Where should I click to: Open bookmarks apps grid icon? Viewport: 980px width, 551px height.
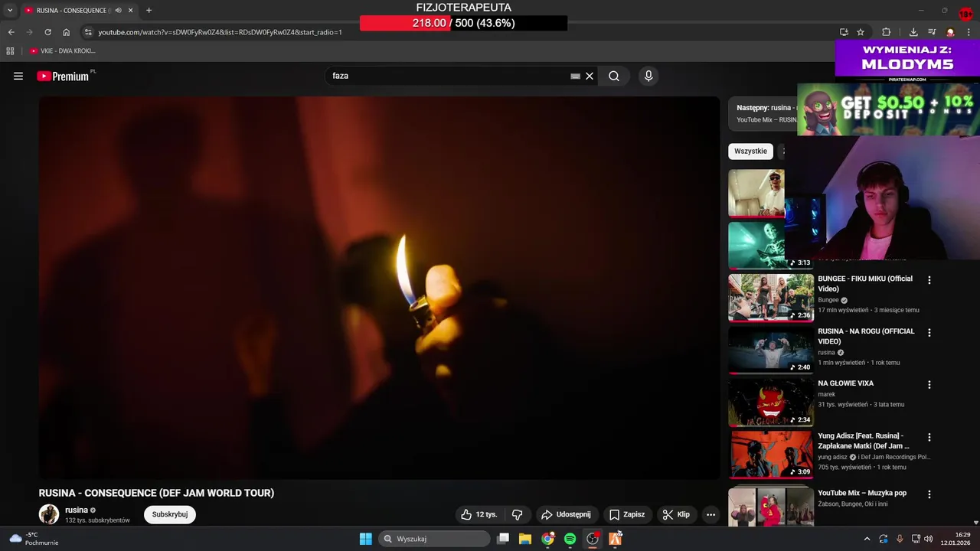coord(10,51)
